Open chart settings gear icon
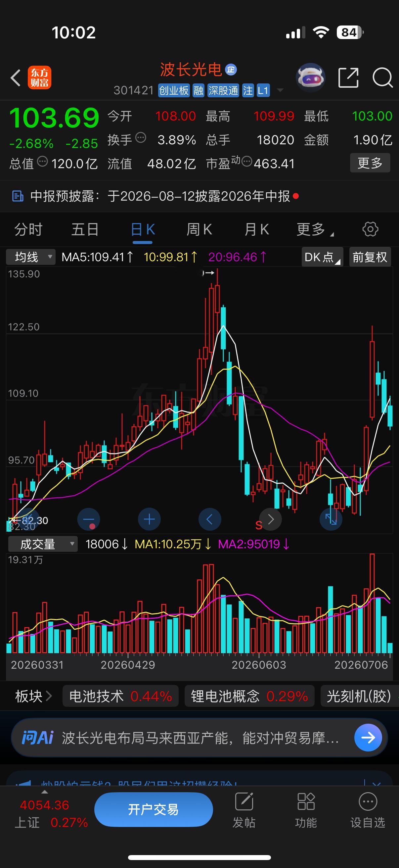The image size is (399, 868). click(370, 229)
